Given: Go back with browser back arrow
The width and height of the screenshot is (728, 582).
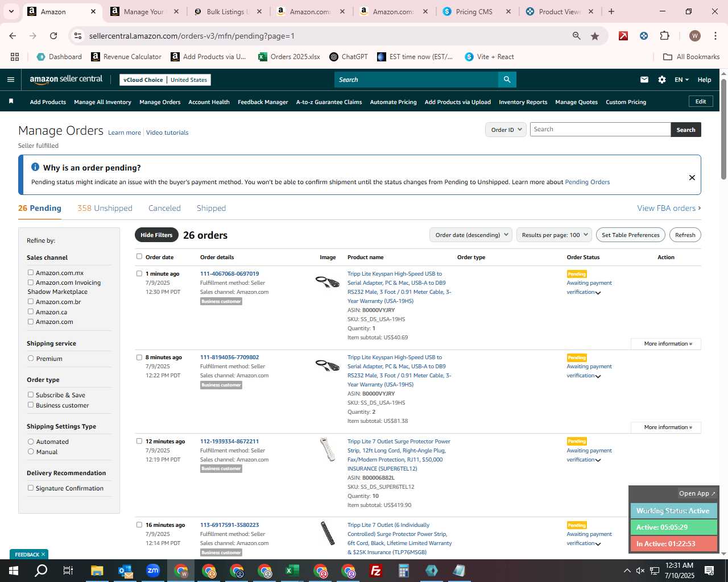Looking at the screenshot, I should click(13, 36).
